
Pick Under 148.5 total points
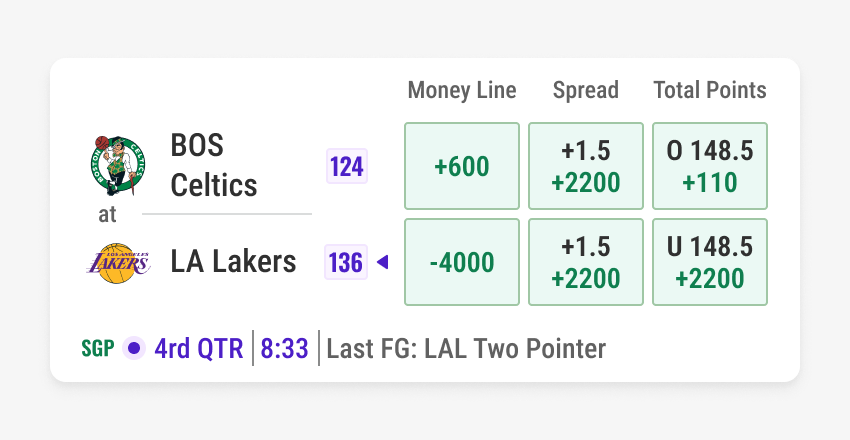coord(710,262)
